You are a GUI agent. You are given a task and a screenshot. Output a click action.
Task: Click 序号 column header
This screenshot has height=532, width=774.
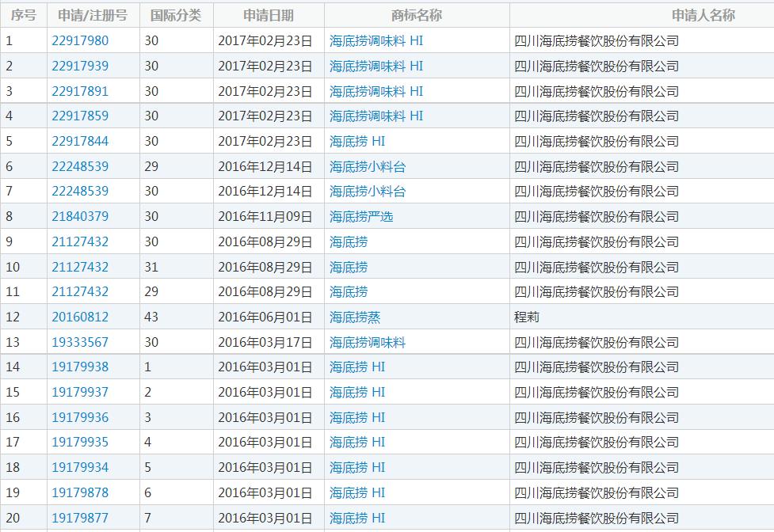pos(23,15)
